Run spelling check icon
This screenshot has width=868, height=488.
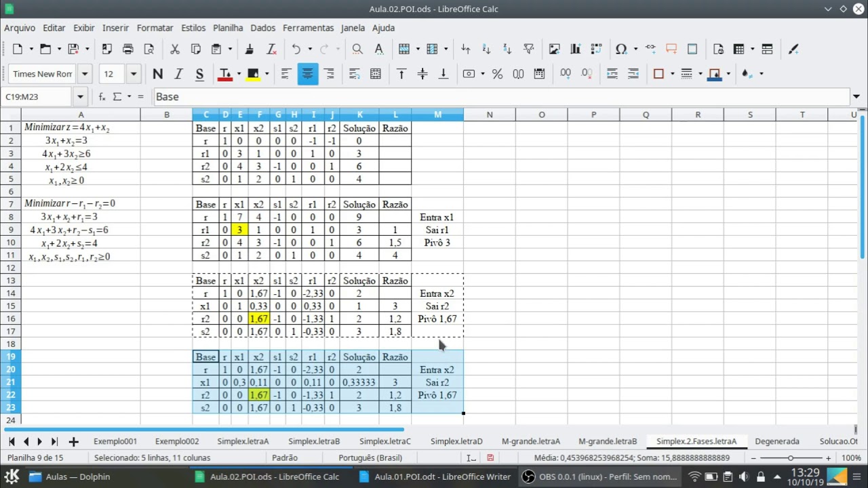(x=379, y=49)
